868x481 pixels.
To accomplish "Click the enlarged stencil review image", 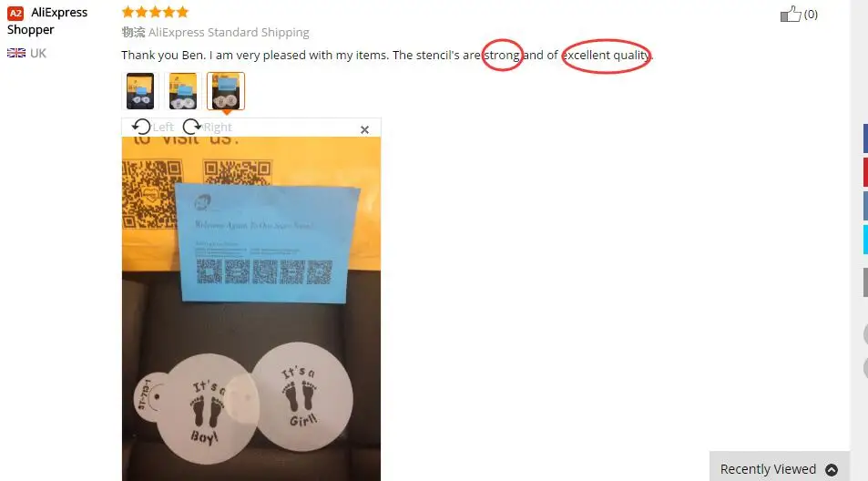I will click(x=251, y=309).
